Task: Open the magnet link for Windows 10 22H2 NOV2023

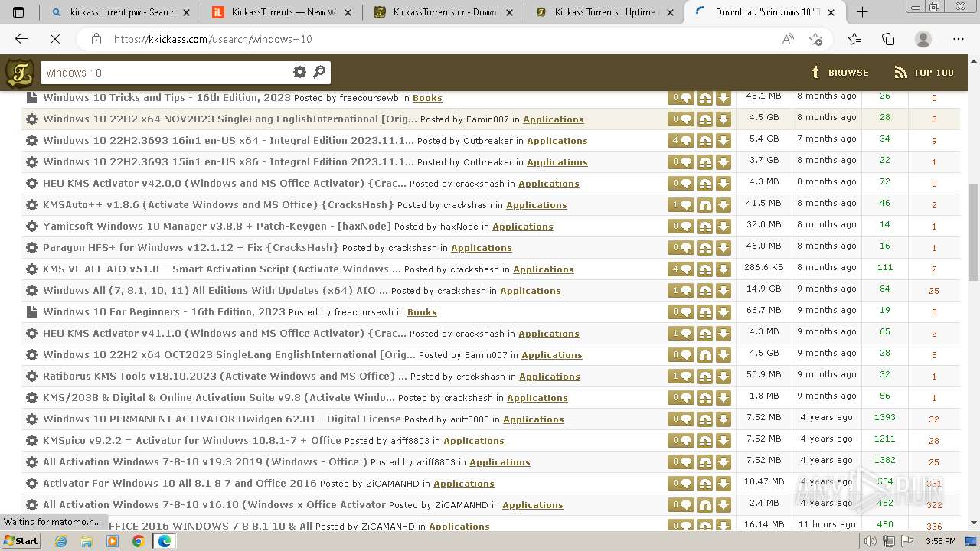Action: 704,119
